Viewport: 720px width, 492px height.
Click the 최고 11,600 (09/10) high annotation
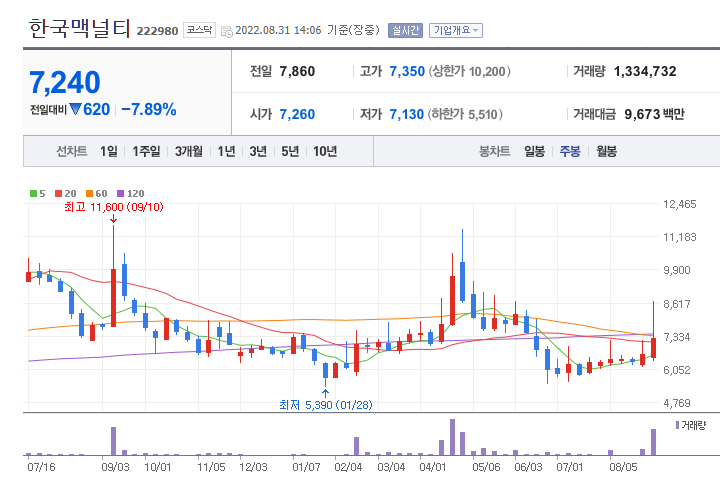point(114,207)
